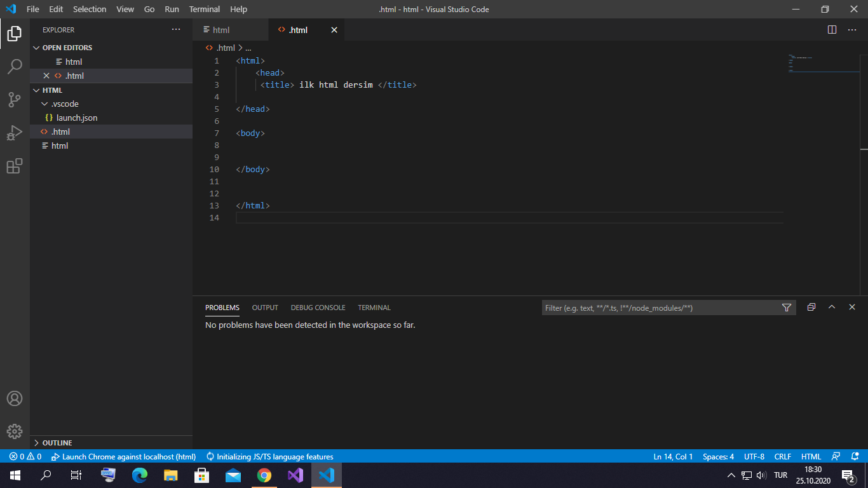Image resolution: width=868 pixels, height=488 pixels.
Task: Open the Extensions view
Action: 15,166
